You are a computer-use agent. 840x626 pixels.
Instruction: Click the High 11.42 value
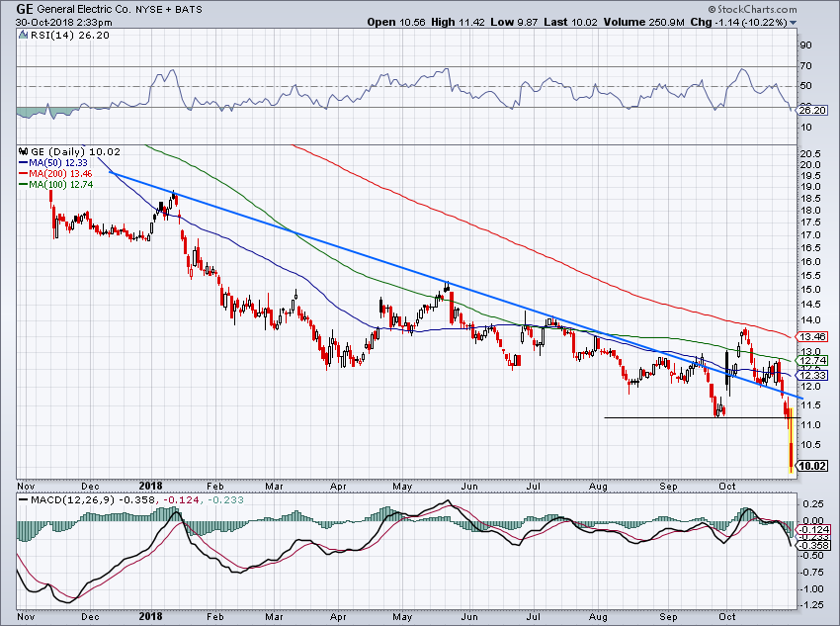point(459,23)
